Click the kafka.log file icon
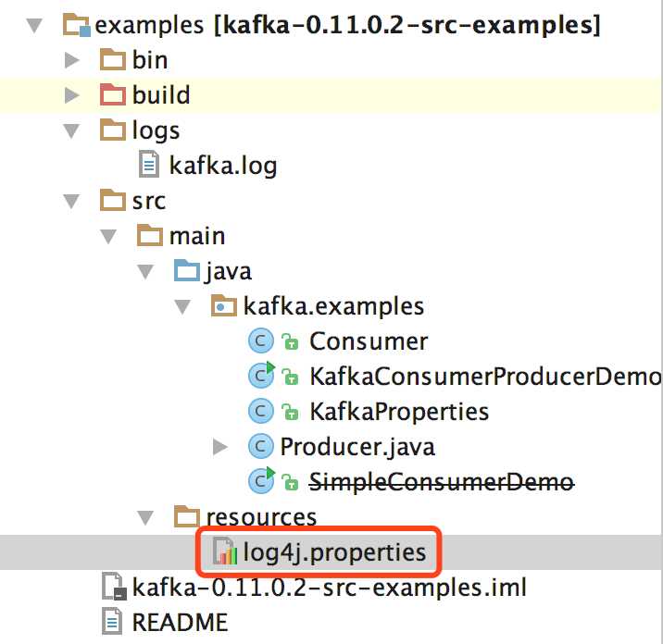 (149, 166)
